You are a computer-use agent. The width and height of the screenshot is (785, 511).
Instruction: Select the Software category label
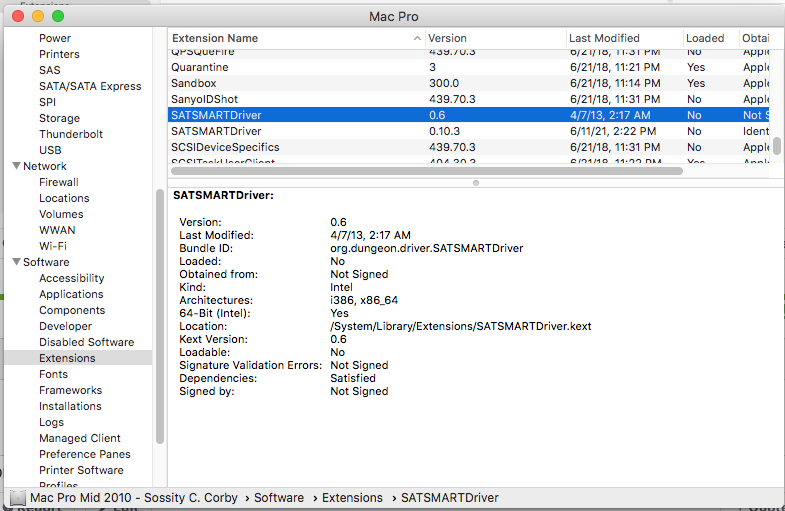tap(46, 262)
